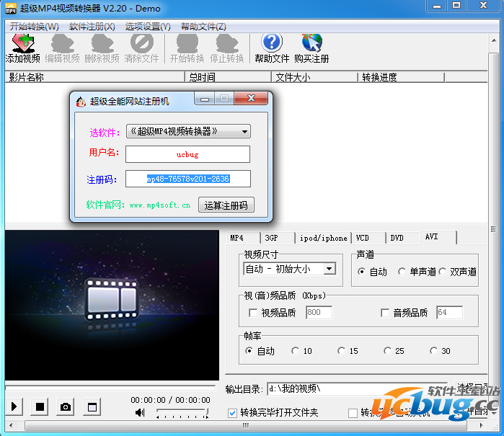Open the 选项设置(Y) menu
This screenshot has width=504, height=436.
click(x=148, y=27)
